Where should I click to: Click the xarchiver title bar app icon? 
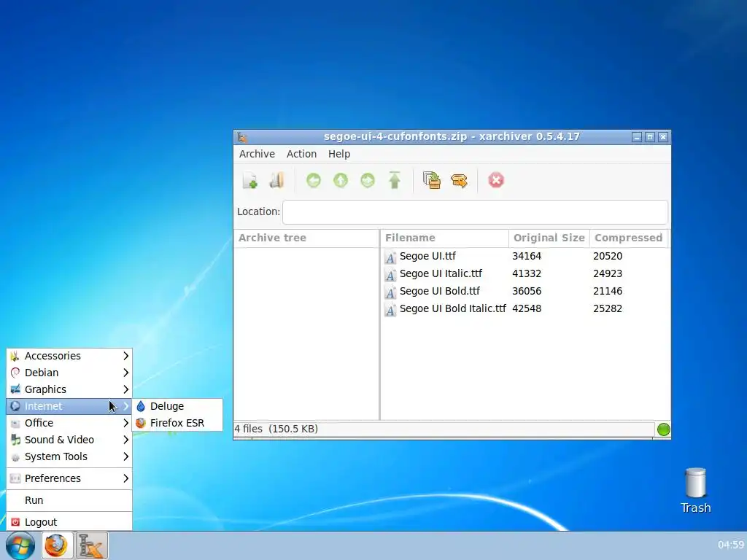click(242, 137)
